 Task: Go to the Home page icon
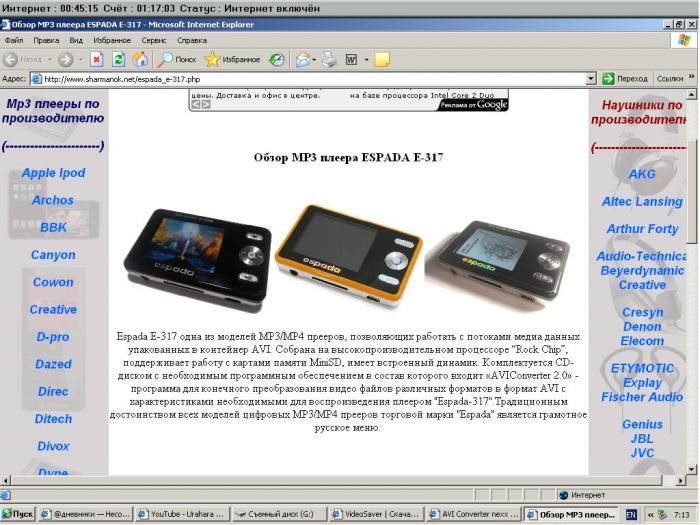click(140, 59)
